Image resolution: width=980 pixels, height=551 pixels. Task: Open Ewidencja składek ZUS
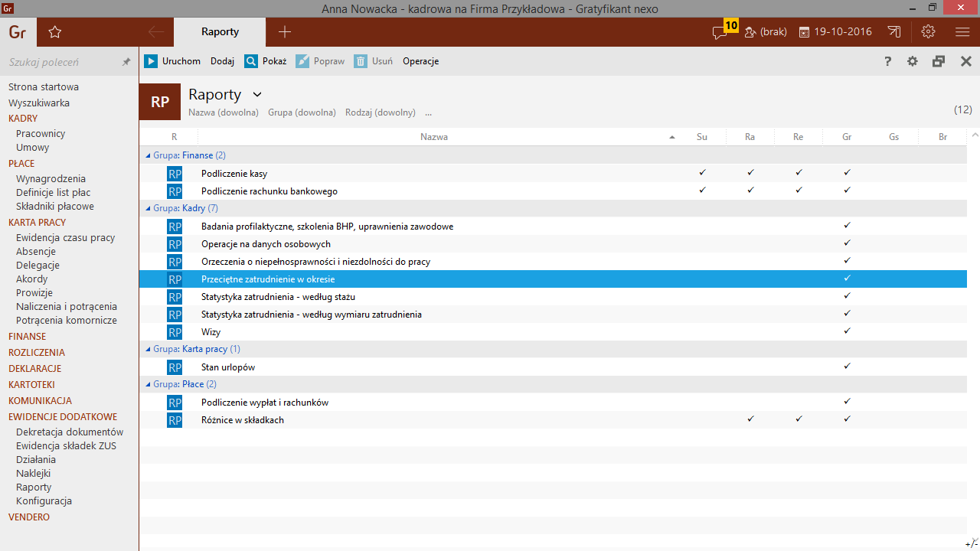click(66, 446)
